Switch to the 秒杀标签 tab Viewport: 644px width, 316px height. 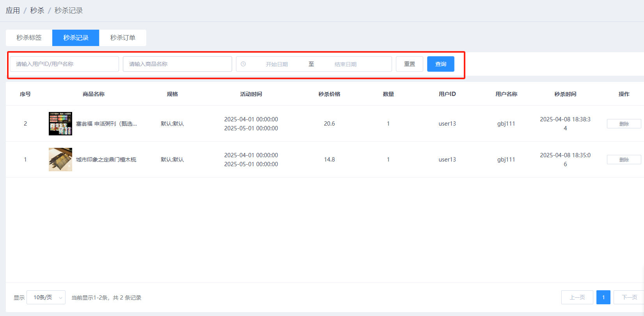coord(29,38)
